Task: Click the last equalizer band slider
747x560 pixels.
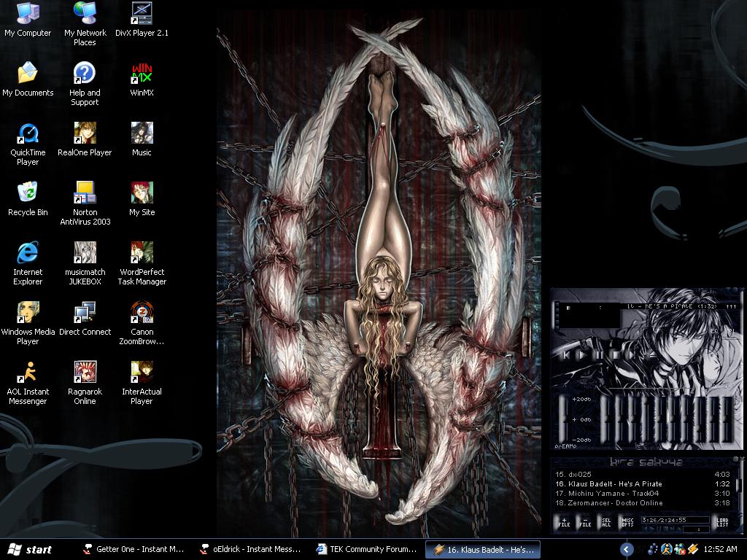Action: tap(725, 419)
